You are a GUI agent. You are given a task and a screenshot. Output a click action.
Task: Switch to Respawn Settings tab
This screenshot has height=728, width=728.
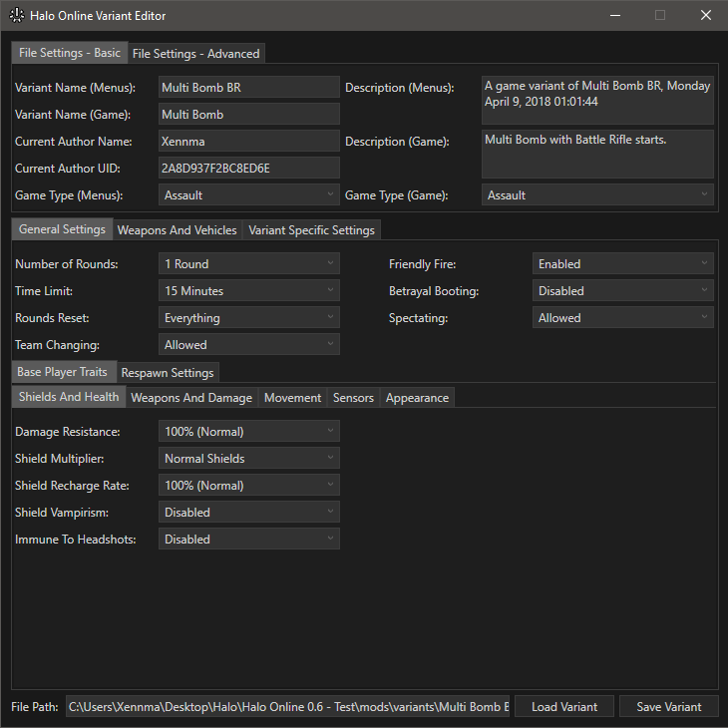coord(168,373)
